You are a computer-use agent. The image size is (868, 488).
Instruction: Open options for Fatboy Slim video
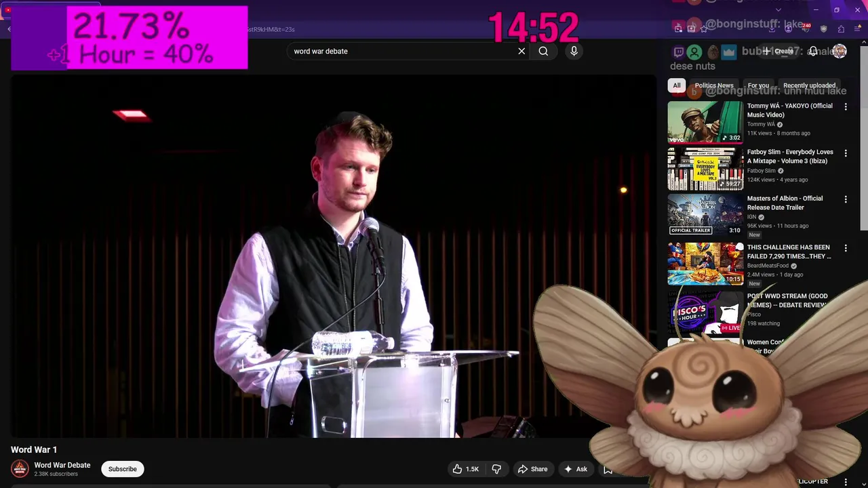pyautogui.click(x=846, y=153)
